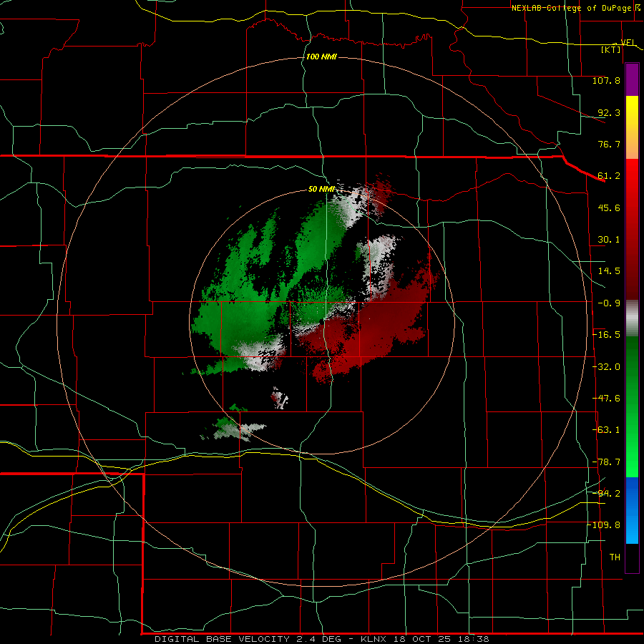Screen dimensions: 644x644
Task: Click the KLNX 18 OCT 25 18:38 timestamp
Action: coord(424,640)
